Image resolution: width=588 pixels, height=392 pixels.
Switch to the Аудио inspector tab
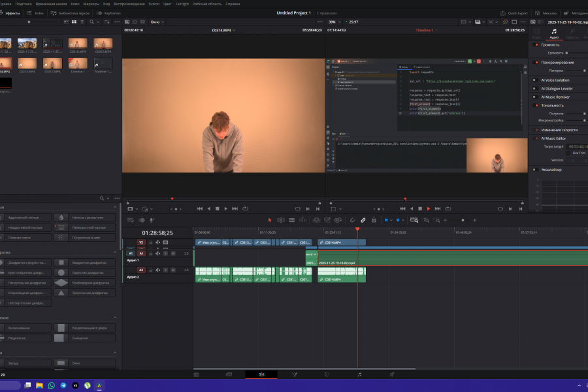(x=554, y=33)
